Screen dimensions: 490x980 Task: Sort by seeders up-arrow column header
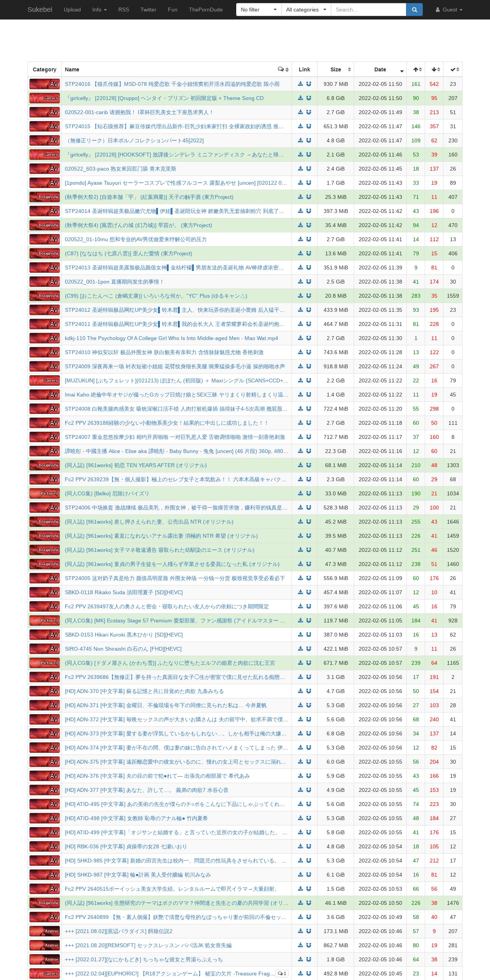click(x=416, y=69)
